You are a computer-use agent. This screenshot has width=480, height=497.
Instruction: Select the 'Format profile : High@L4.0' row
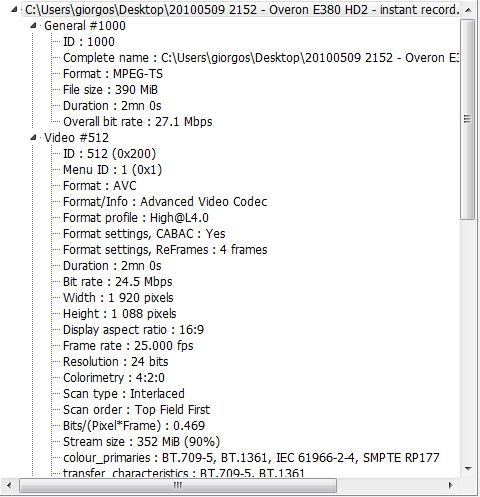[136, 218]
